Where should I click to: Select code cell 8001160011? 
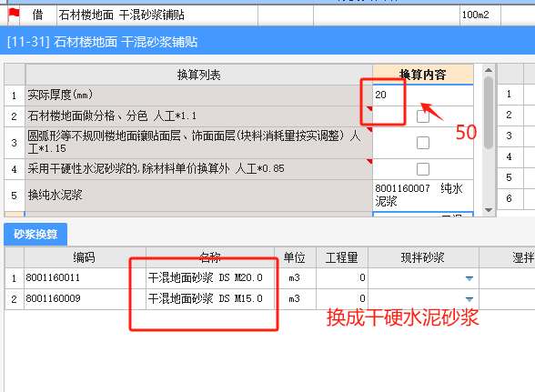coord(85,278)
